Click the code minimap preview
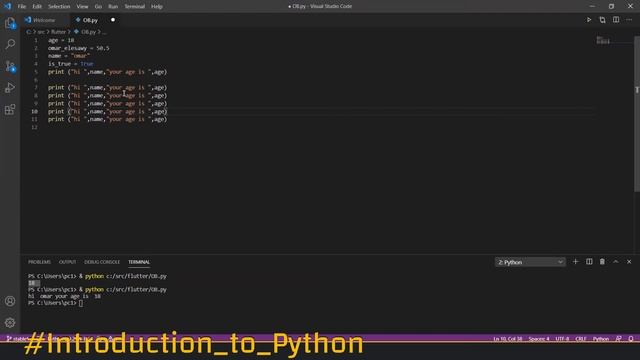Viewport: 640px width, 360px height. pyautogui.click(x=603, y=40)
